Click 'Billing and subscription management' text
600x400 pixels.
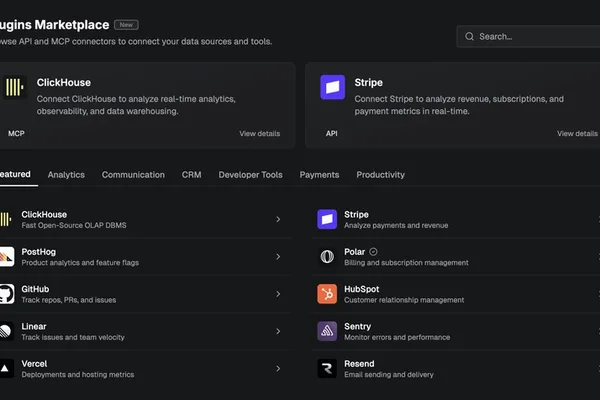tap(406, 263)
